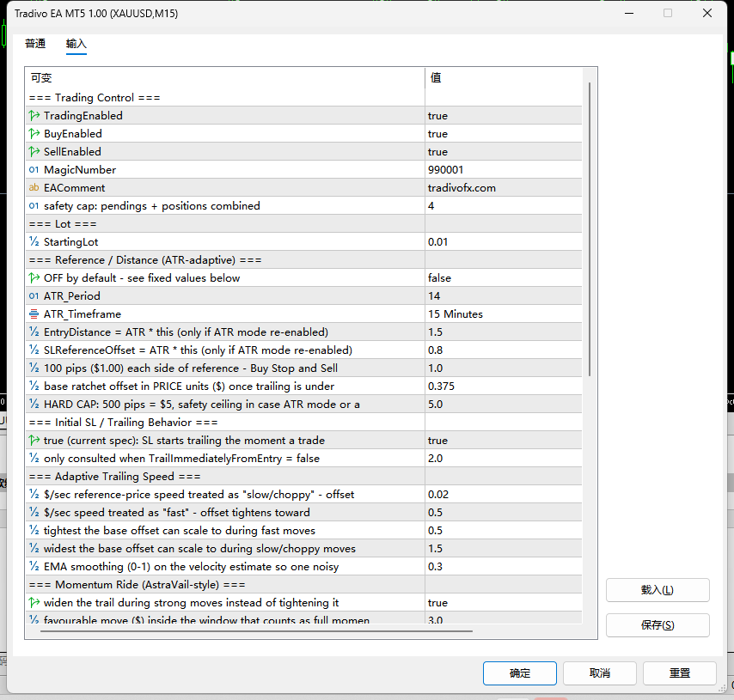The height and width of the screenshot is (700, 734).
Task: Open ATR_Timeframe '15 Minutes' value dropdown
Action: pos(503,314)
